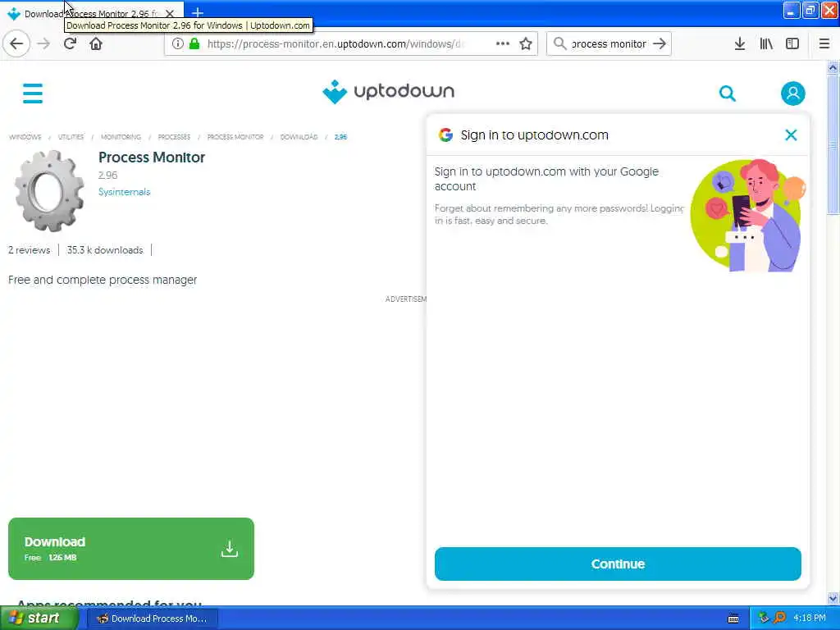Click the vertical scrollbar thumb

pyautogui.click(x=833, y=144)
